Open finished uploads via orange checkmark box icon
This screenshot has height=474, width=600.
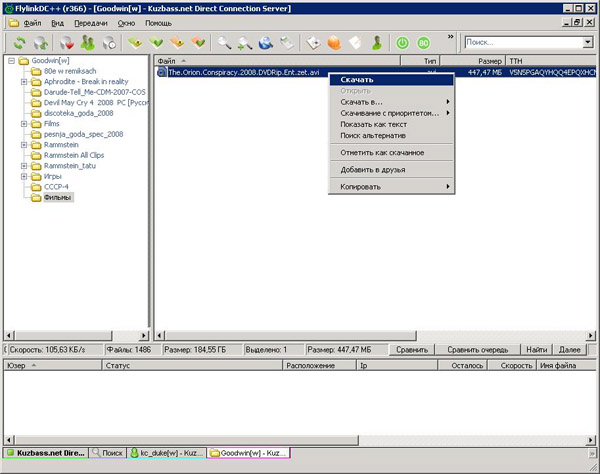(x=199, y=43)
